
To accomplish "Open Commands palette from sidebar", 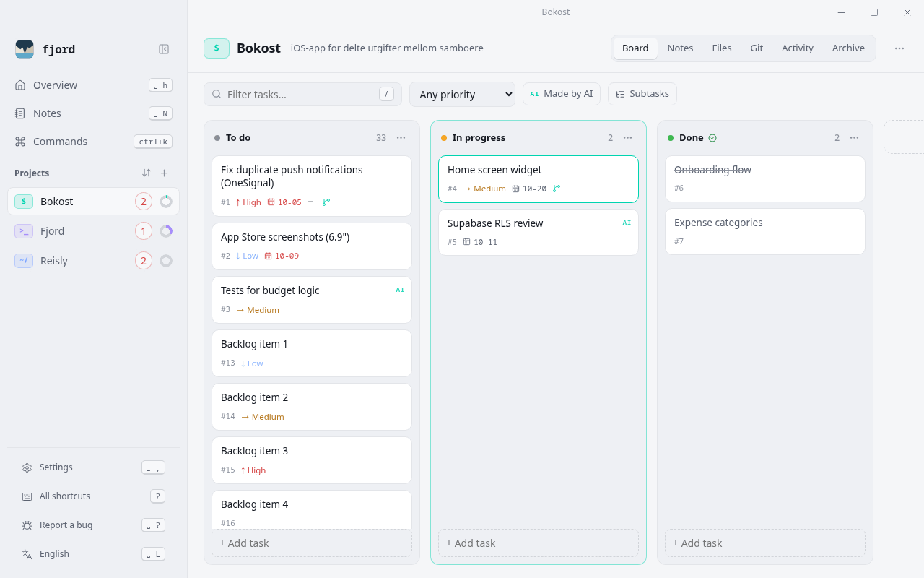I will coord(93,142).
